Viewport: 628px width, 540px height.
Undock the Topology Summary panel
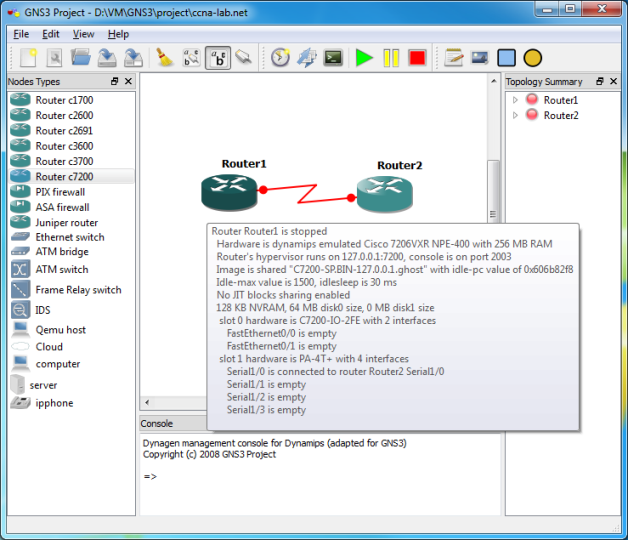point(600,81)
